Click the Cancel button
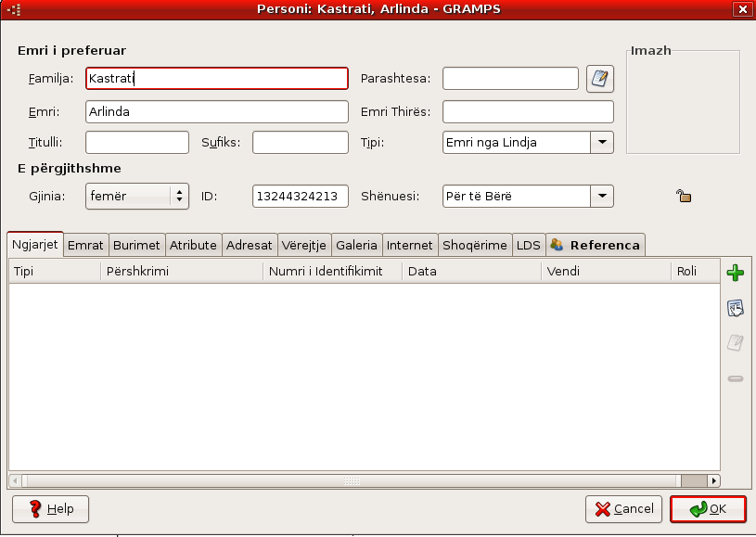 624,509
